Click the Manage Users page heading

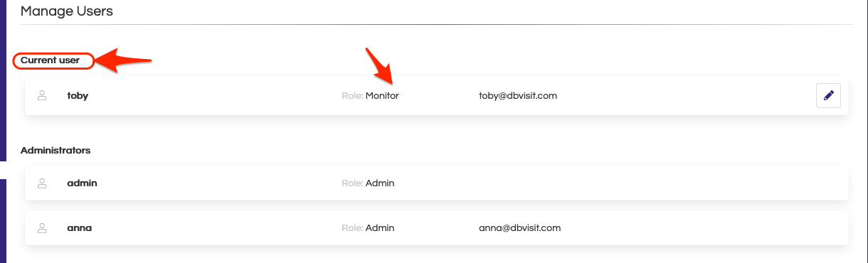[x=67, y=11]
